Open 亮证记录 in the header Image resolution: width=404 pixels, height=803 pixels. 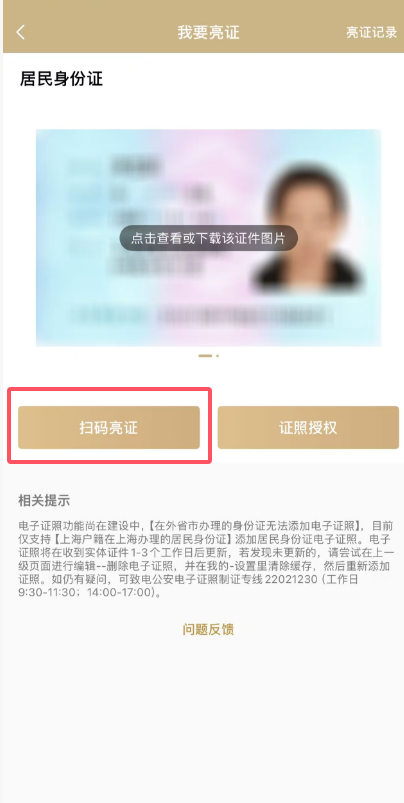tap(371, 32)
